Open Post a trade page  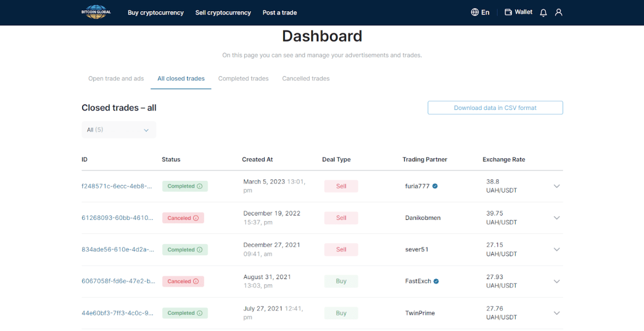pos(280,12)
